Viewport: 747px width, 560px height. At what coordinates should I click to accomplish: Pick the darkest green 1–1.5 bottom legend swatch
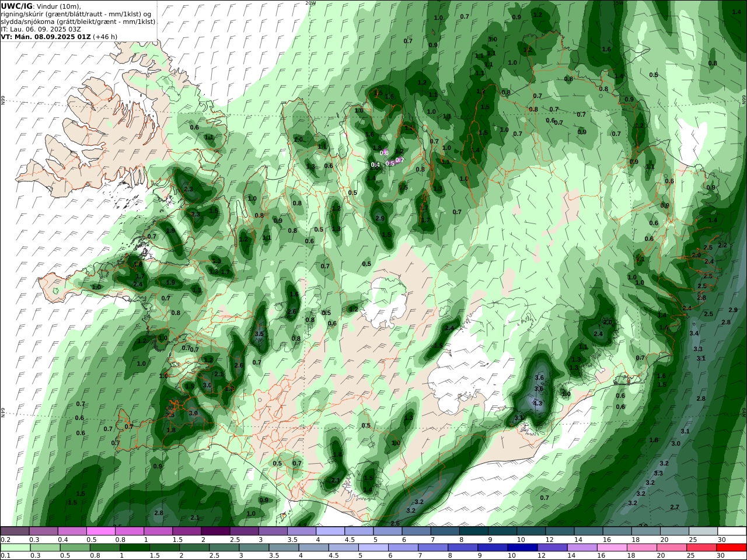click(134, 548)
